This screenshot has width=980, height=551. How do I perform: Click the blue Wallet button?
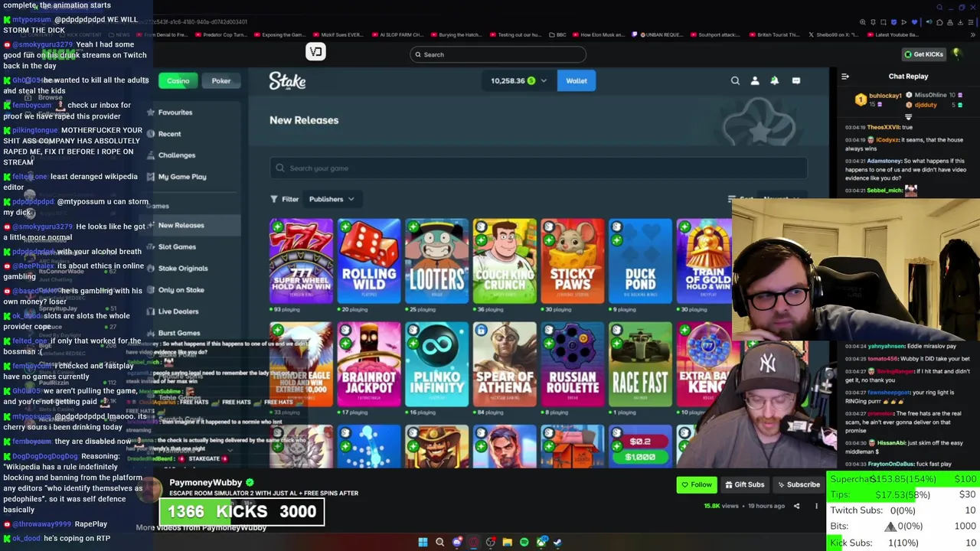[577, 80]
